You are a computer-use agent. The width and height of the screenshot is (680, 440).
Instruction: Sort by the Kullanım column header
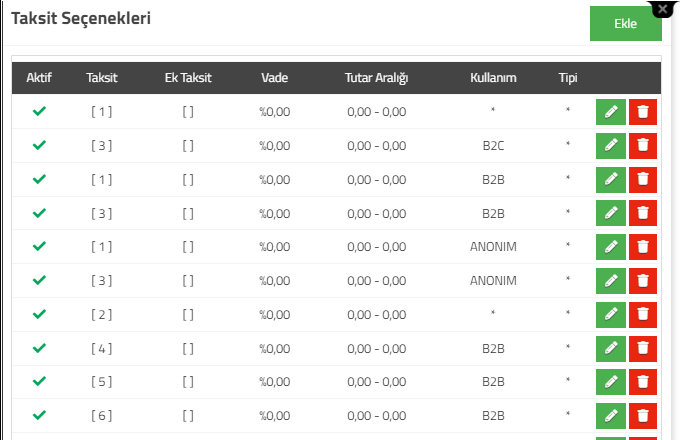[x=493, y=78]
